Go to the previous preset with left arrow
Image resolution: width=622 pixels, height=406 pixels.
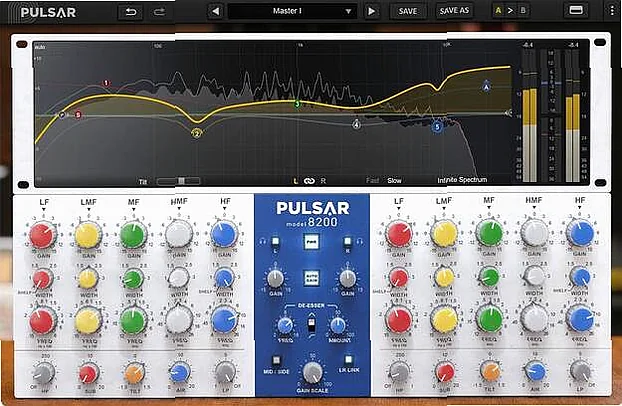click(215, 11)
